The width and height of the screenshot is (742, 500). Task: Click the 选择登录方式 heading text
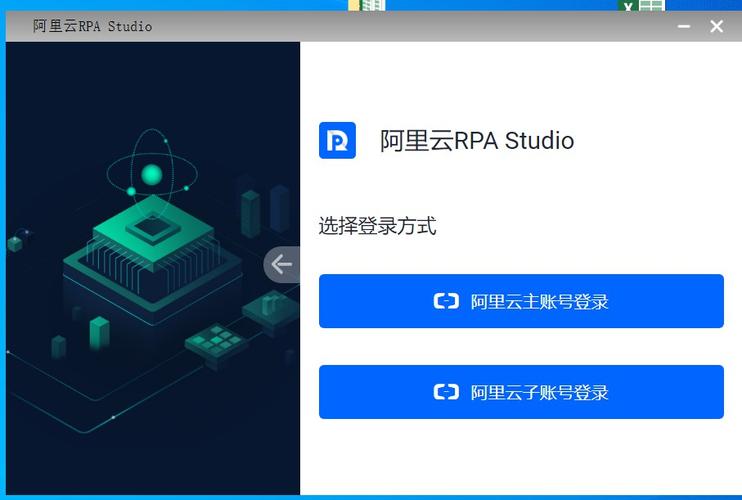377,226
